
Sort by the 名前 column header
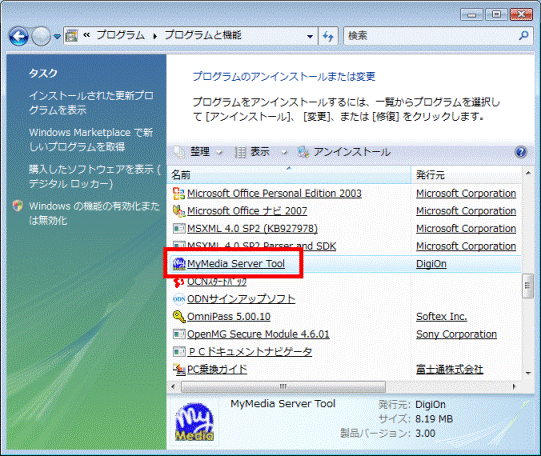[289, 175]
